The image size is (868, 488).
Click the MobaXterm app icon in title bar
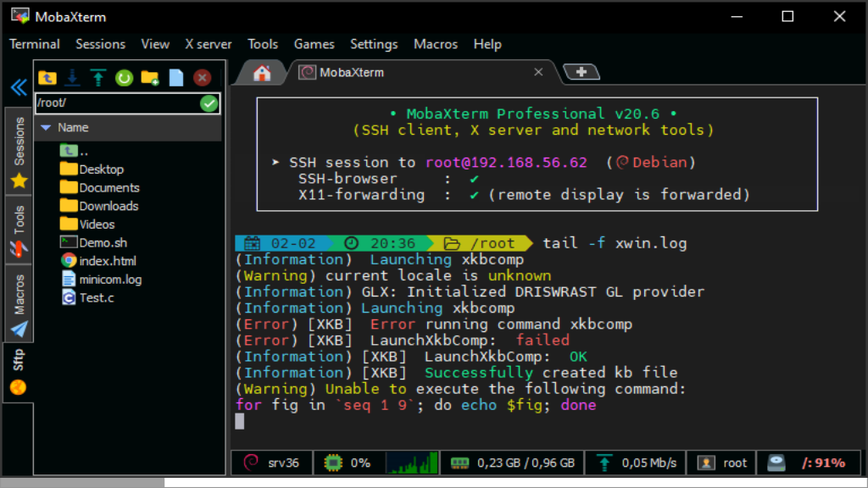point(20,16)
